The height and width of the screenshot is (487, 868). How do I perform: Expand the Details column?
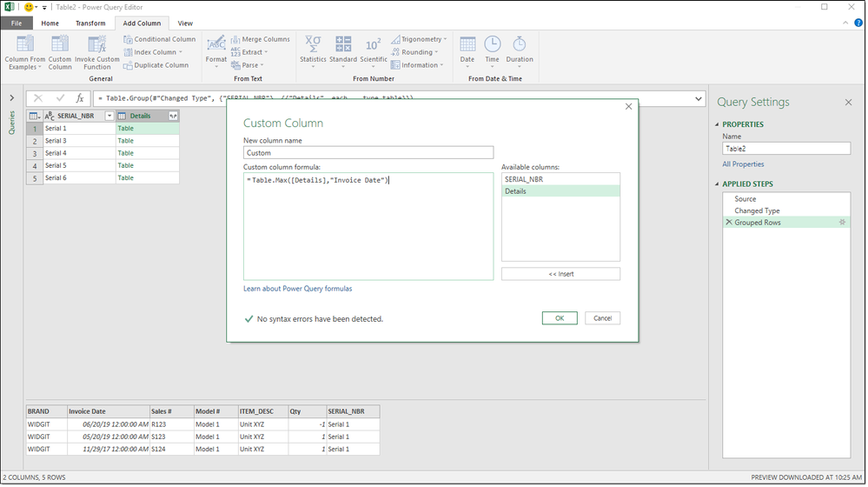pyautogui.click(x=173, y=116)
